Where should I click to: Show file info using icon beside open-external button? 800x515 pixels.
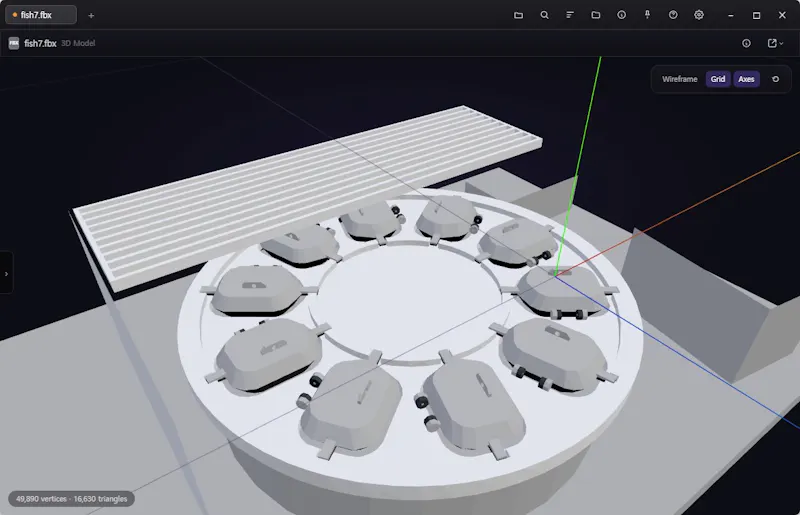click(x=746, y=43)
